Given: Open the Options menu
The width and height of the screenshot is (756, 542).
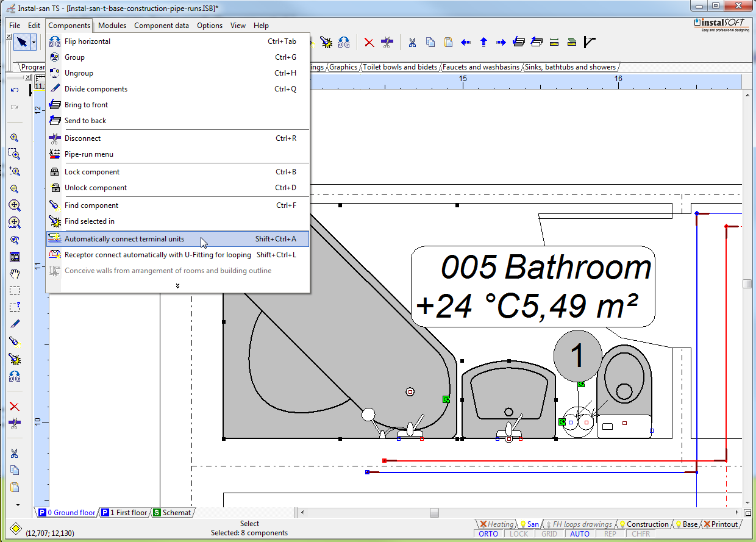Looking at the screenshot, I should point(210,26).
